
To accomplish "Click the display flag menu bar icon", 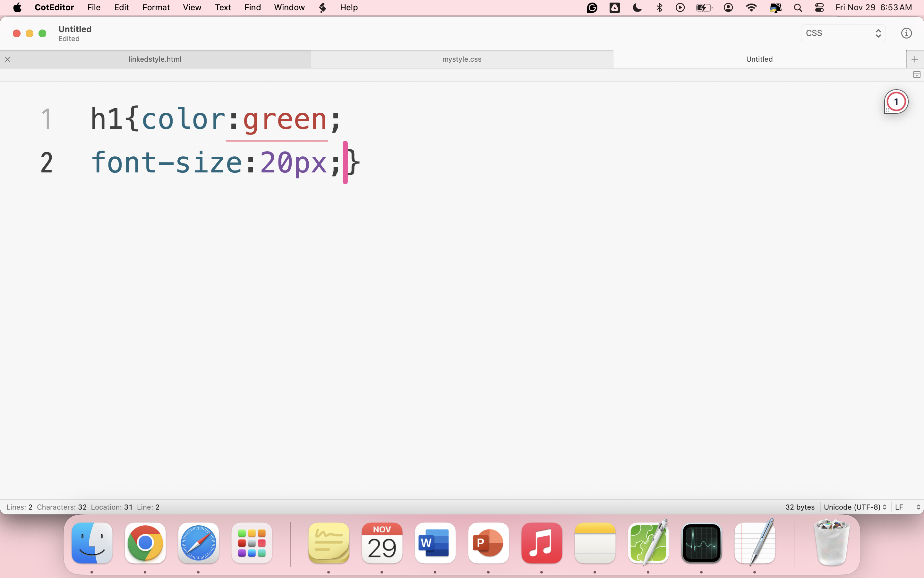I will coord(775,8).
